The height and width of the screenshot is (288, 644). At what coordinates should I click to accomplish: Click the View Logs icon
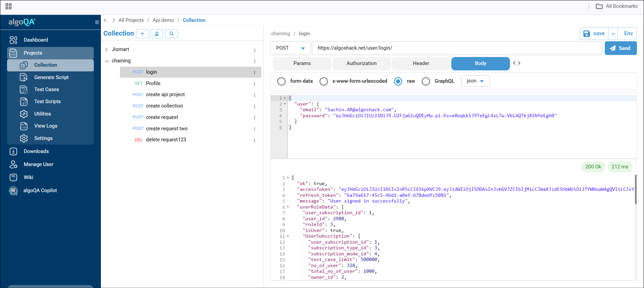point(24,126)
